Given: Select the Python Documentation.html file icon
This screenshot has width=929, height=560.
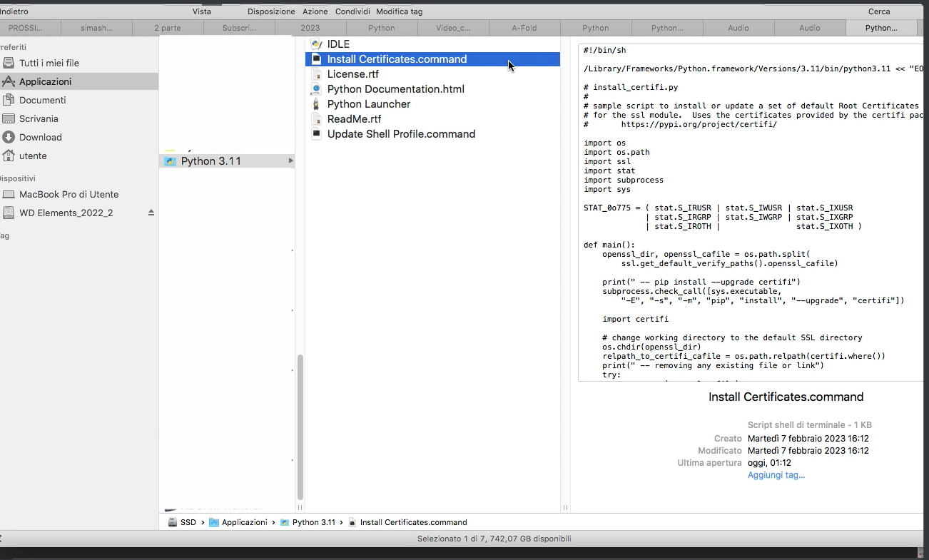Looking at the screenshot, I should pos(317,89).
